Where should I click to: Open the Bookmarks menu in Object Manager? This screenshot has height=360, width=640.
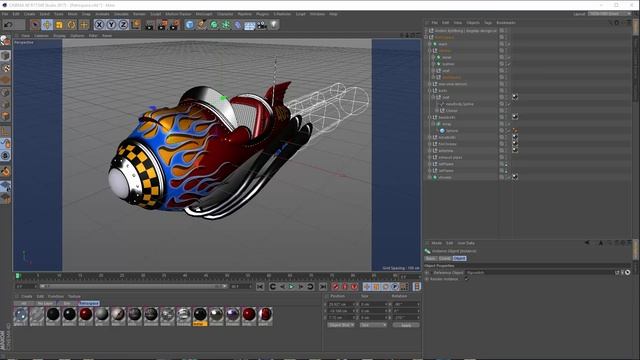pos(506,23)
